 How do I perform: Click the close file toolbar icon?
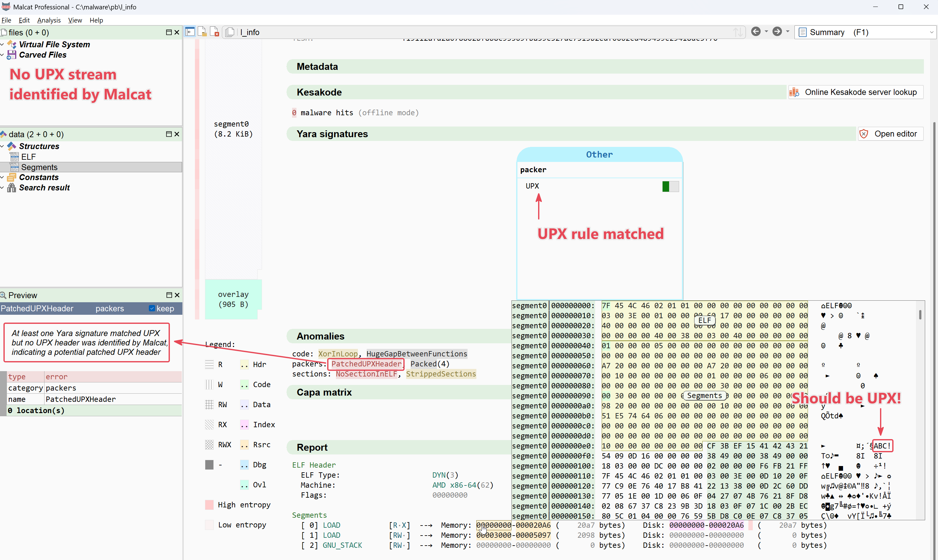[214, 32]
